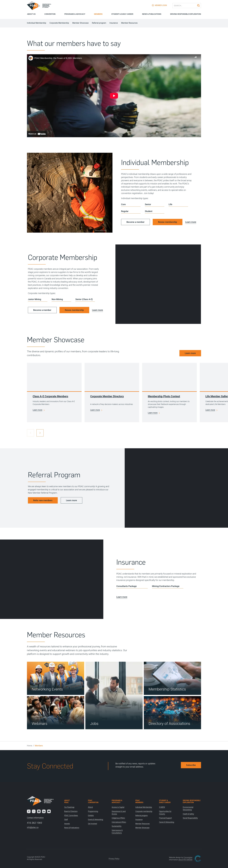The width and height of the screenshot is (228, 868).
Task: Click the video share arrow icon
Action: pyautogui.click(x=196, y=57)
